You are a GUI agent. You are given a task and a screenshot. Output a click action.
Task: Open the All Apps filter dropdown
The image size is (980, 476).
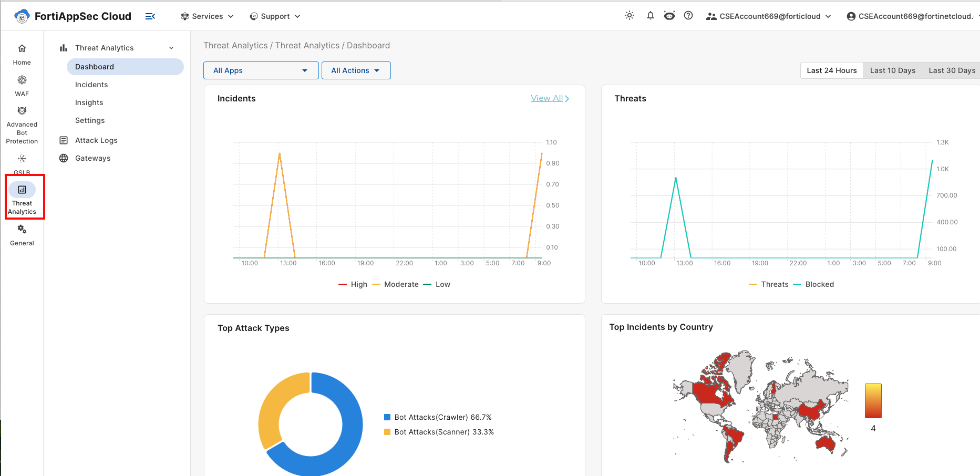(261, 70)
